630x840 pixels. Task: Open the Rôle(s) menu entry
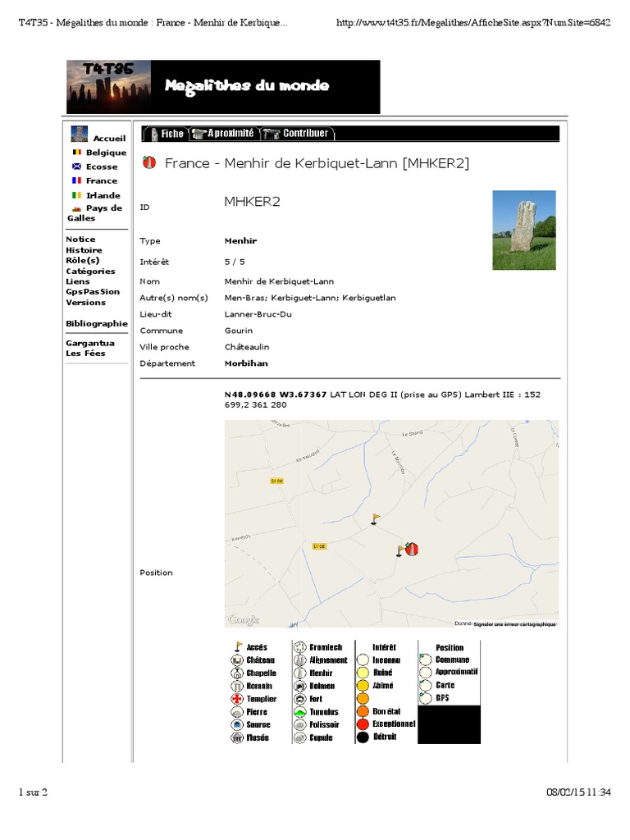point(83,260)
